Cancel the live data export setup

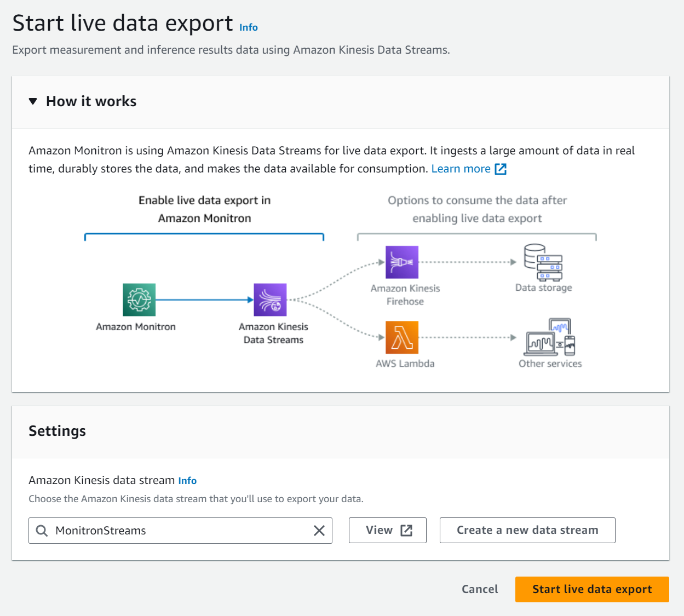[479, 589]
